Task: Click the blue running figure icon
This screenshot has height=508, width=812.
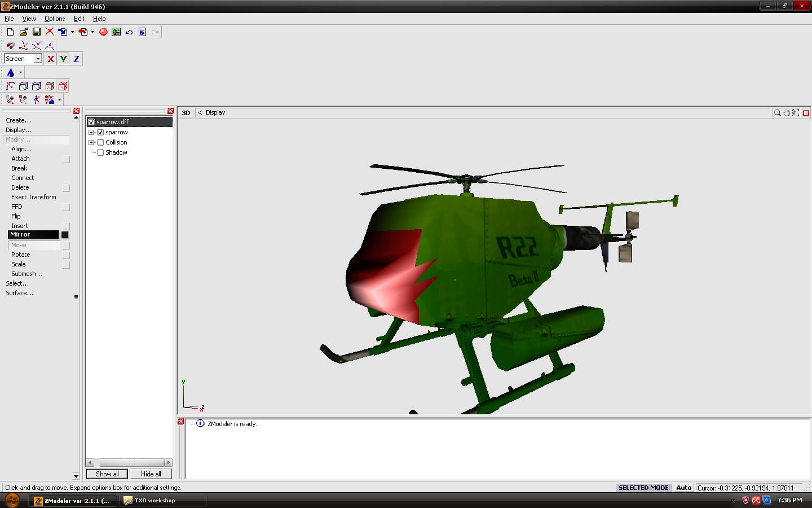Action: coord(37,99)
